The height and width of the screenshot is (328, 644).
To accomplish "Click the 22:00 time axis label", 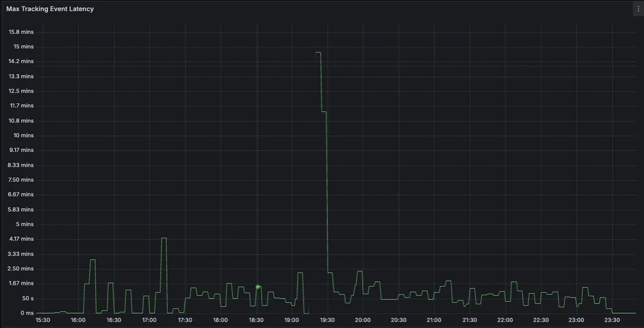I will pos(505,320).
